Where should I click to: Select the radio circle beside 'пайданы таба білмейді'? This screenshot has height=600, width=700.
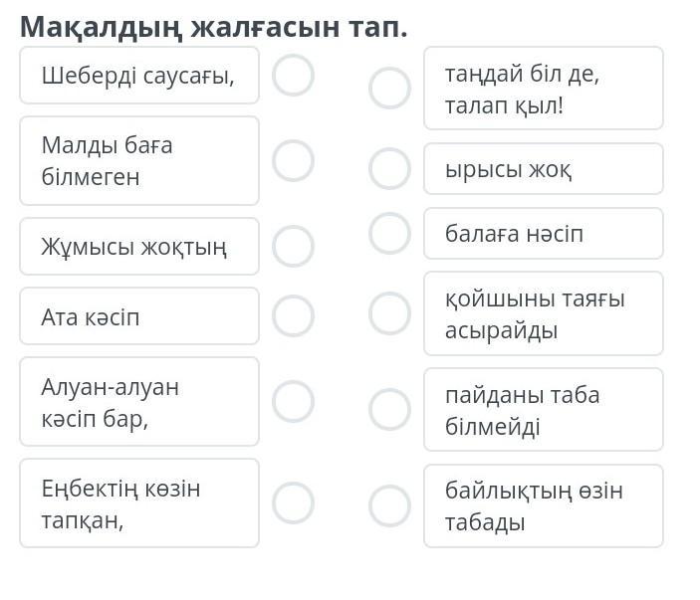(x=389, y=409)
